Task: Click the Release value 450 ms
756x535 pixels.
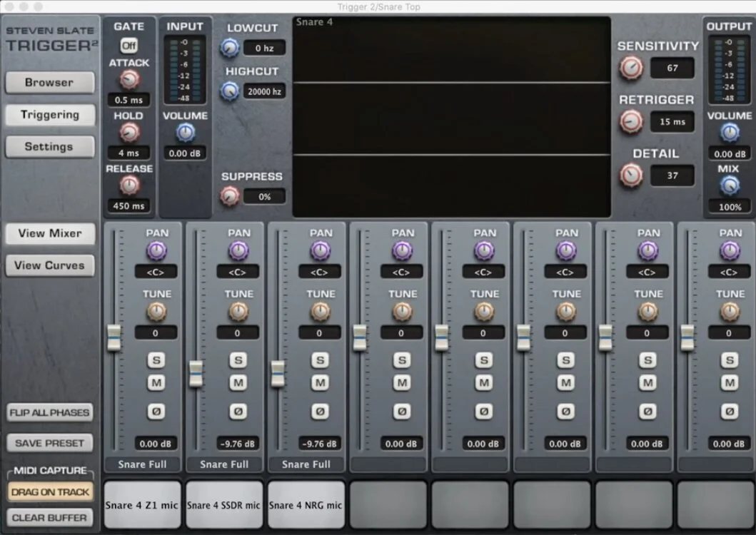Action: tap(128, 206)
